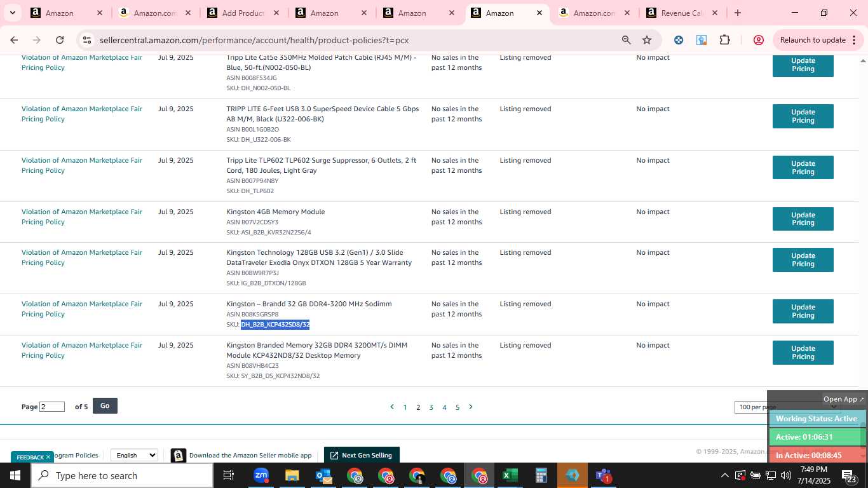Open the Next Gen Selling button
The width and height of the screenshot is (868, 488).
pos(361,455)
